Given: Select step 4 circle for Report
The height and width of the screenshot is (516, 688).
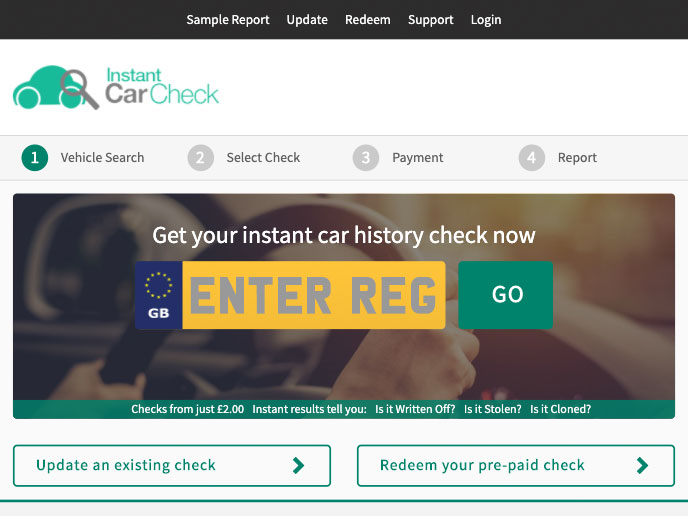Looking at the screenshot, I should coord(532,158).
